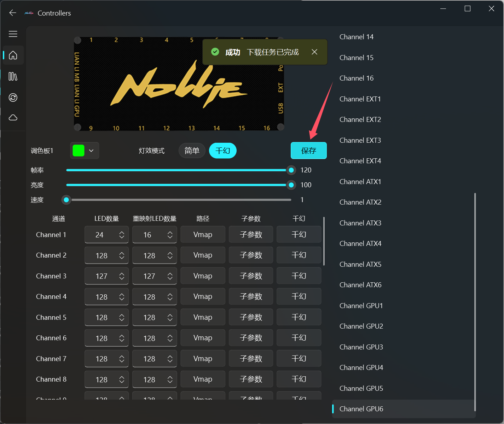This screenshot has width=504, height=424.
Task: Click the LED数量 column header
Action: tap(106, 219)
